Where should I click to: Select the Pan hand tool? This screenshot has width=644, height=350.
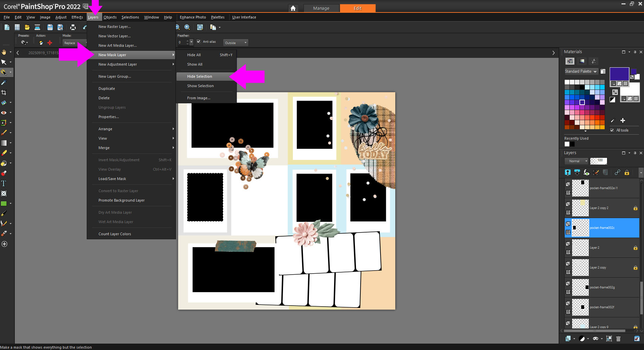[4, 52]
